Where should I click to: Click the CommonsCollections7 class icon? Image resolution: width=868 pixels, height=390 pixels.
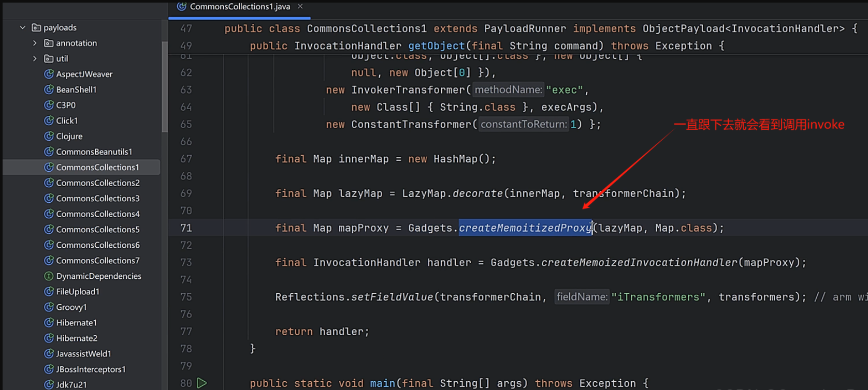(49, 260)
